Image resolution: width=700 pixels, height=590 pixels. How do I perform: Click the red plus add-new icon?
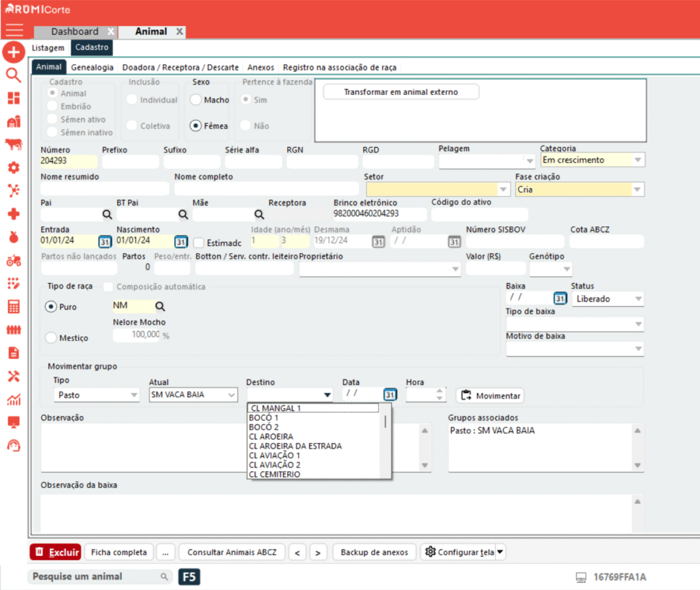[x=14, y=52]
